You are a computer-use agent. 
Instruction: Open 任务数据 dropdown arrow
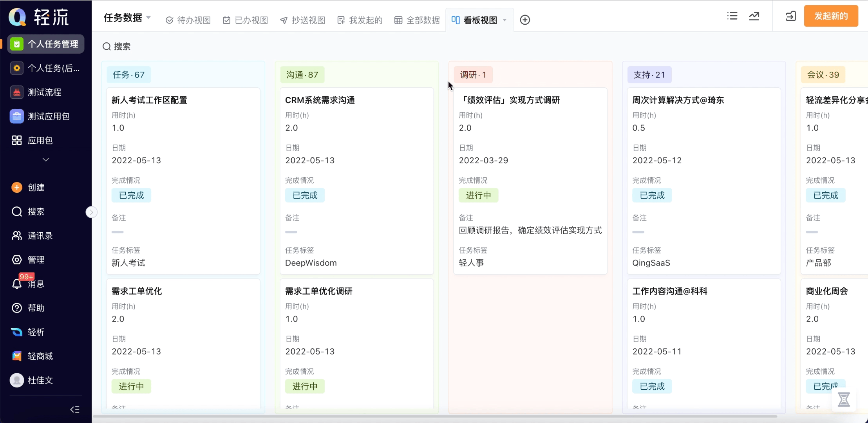148,18
